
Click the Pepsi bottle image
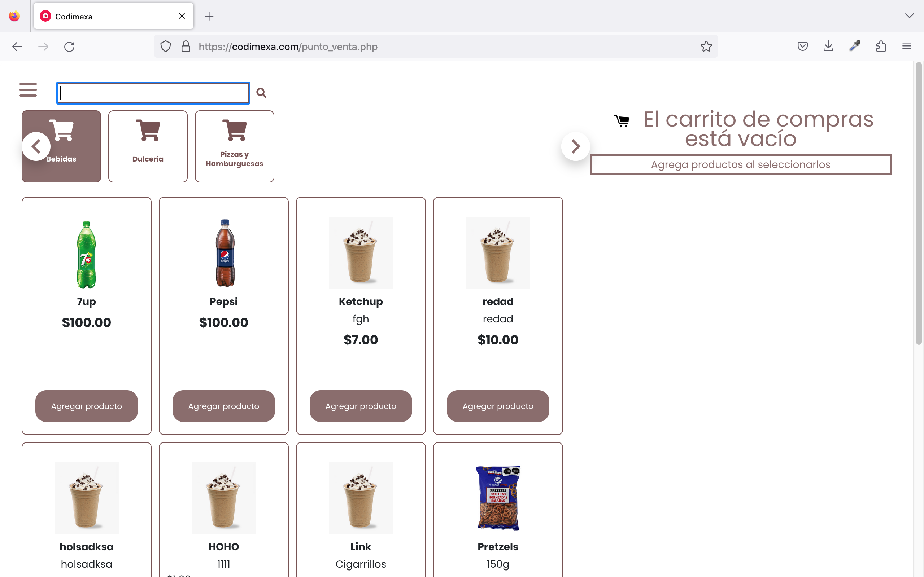(225, 253)
